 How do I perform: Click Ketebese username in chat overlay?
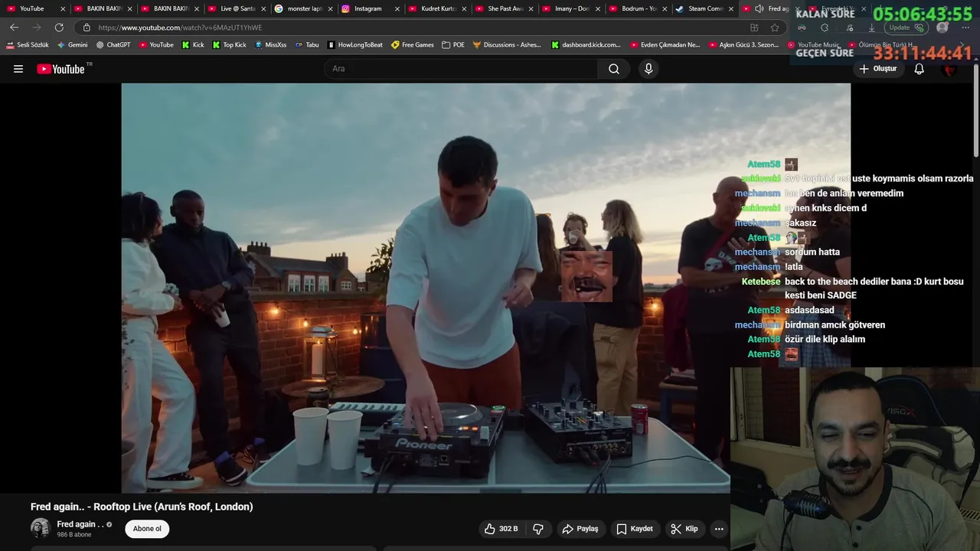pyautogui.click(x=761, y=282)
